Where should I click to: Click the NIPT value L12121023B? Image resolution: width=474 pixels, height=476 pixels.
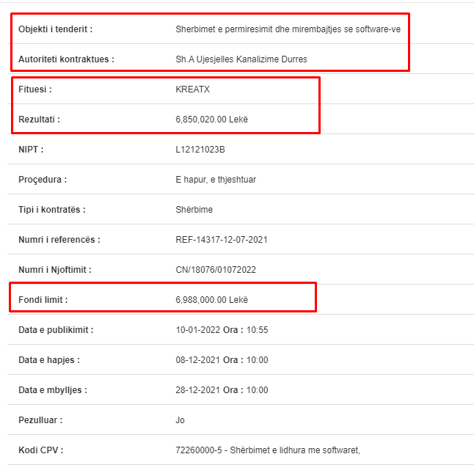200,150
